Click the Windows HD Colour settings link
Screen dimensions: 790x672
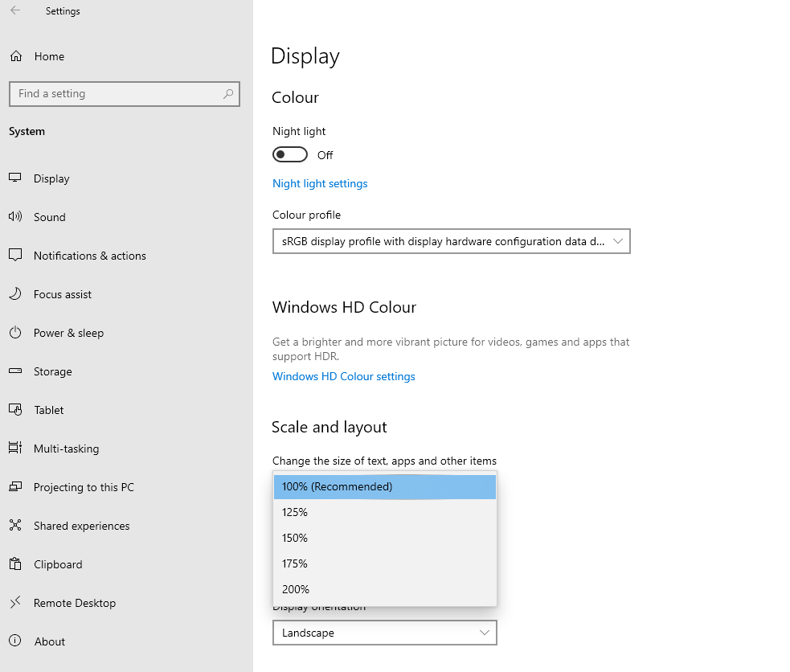point(344,376)
